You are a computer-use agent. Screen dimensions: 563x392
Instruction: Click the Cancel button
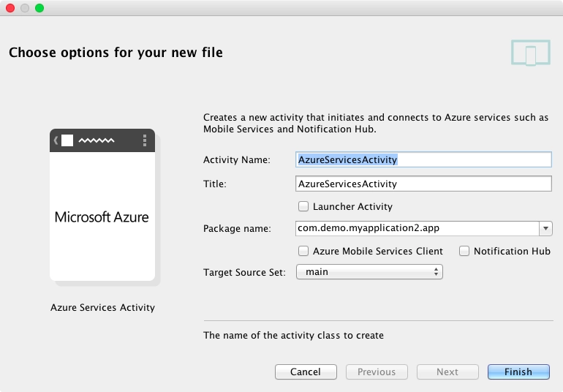tap(306, 372)
